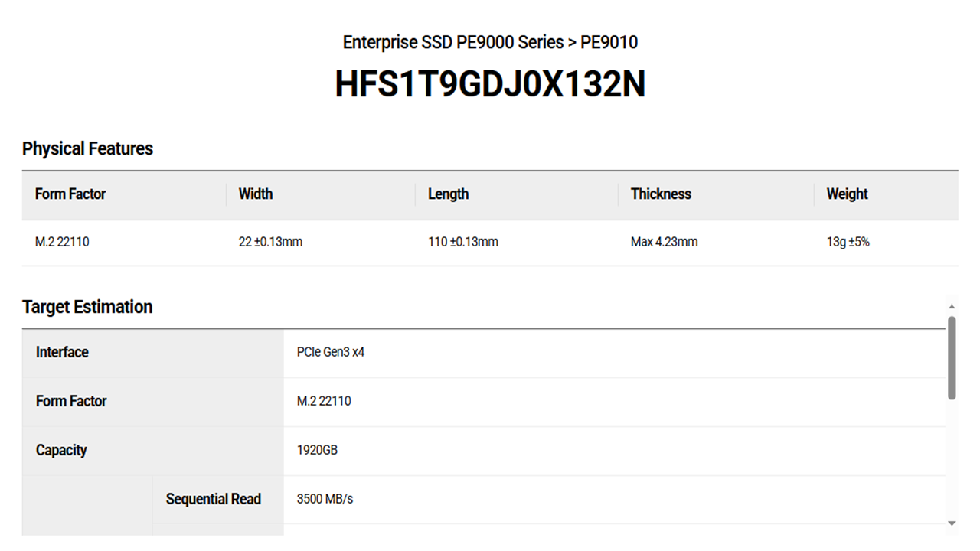This screenshot has height=551, width=980.
Task: Click the Capacity row label
Action: (61, 451)
